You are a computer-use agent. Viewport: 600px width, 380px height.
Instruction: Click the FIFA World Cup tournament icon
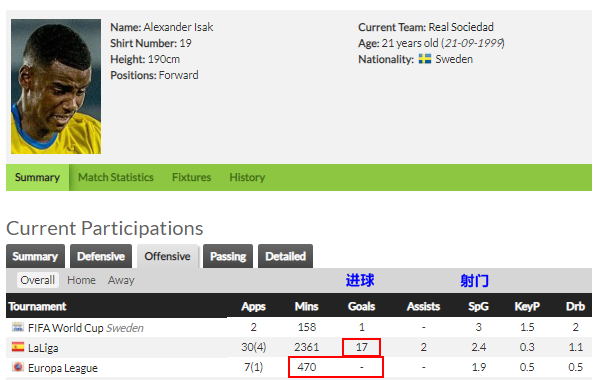pyautogui.click(x=18, y=327)
